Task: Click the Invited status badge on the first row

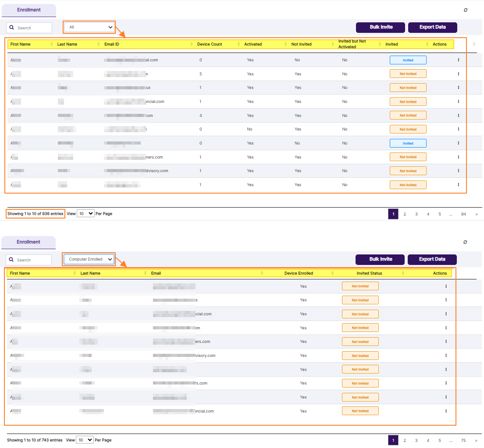Action: (x=408, y=60)
